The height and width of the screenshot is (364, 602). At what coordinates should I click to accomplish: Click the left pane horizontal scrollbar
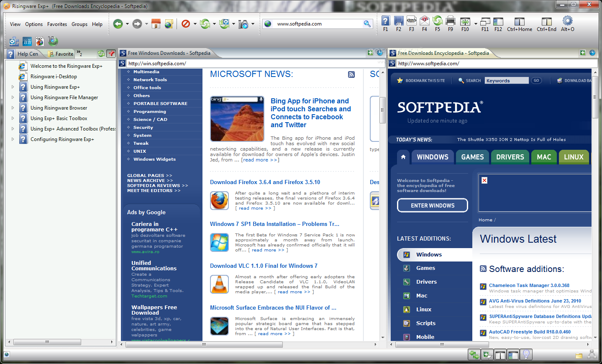click(61, 342)
